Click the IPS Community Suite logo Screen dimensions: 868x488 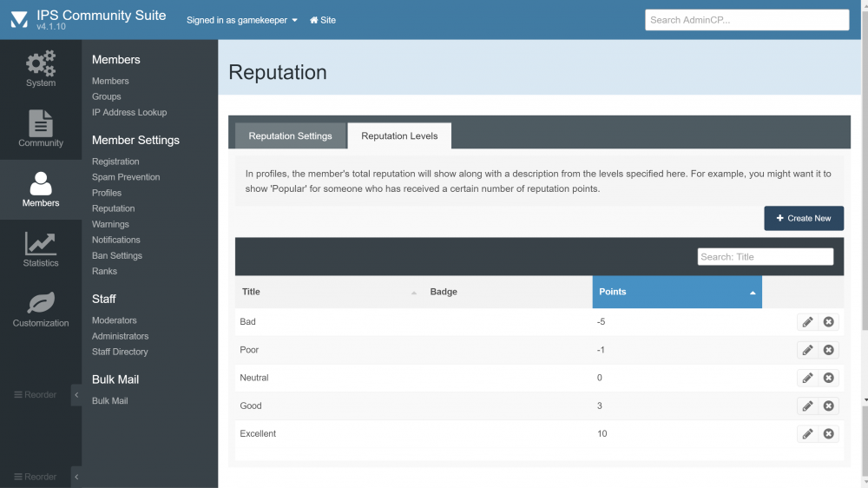(x=19, y=20)
